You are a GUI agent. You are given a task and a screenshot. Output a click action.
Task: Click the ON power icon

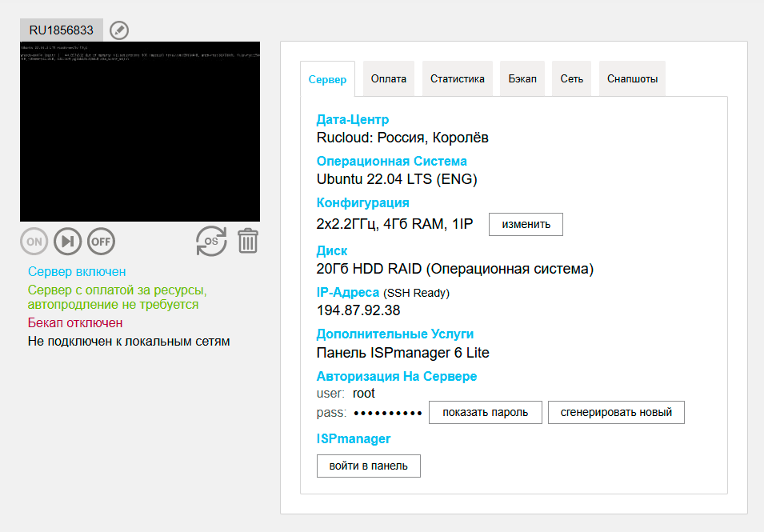32,242
